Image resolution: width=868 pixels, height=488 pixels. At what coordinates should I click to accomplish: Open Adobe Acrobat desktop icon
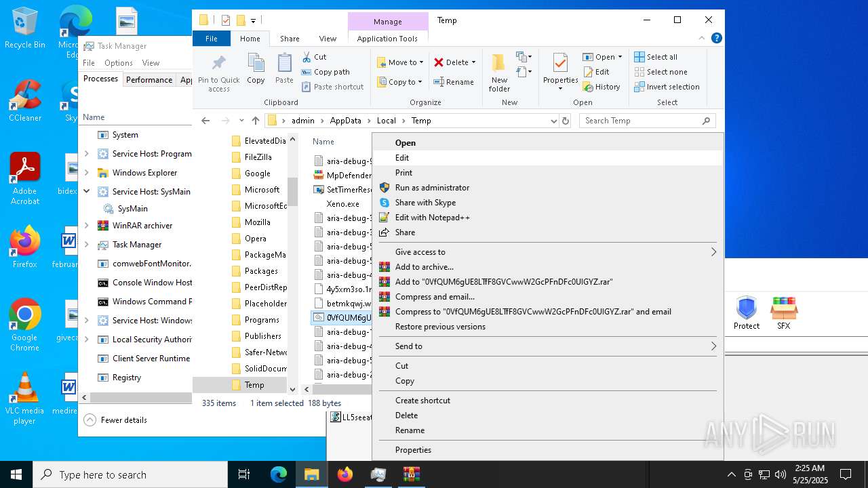coord(25,179)
